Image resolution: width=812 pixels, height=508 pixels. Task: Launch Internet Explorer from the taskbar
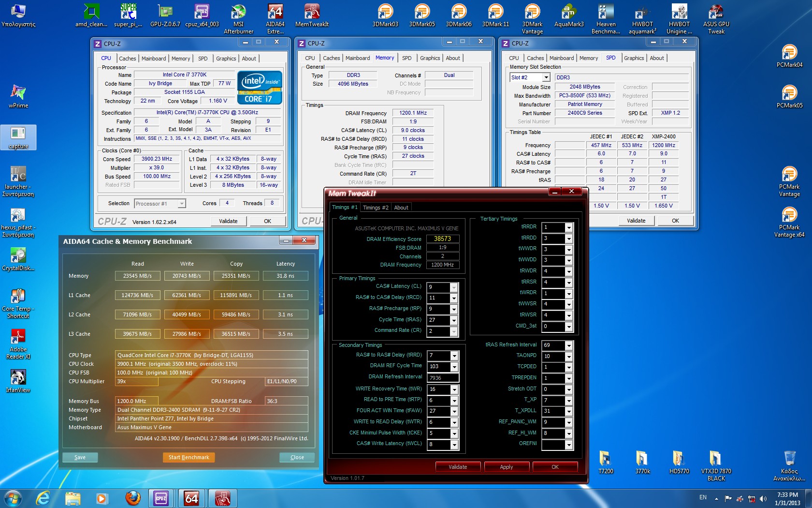[x=43, y=498]
